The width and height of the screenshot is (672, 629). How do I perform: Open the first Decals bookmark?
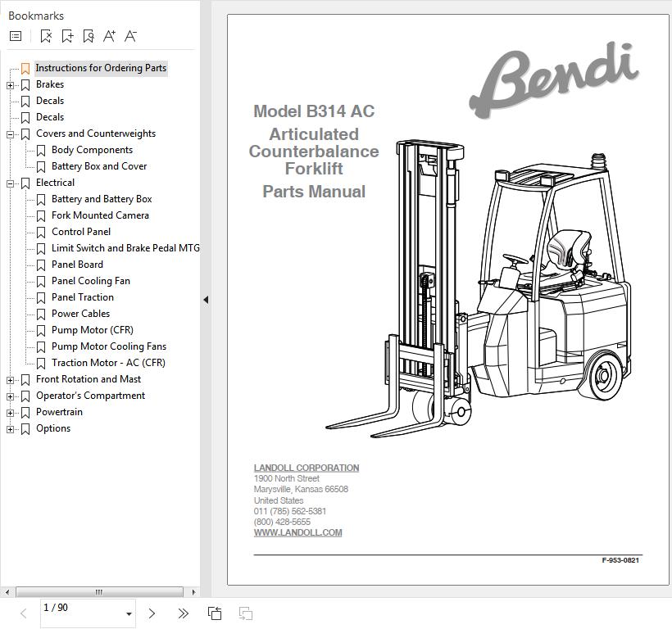[x=50, y=101]
